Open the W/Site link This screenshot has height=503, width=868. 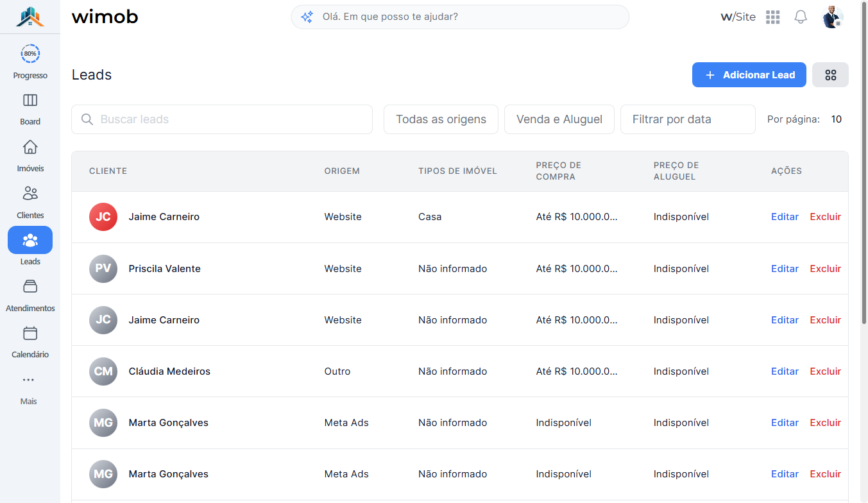[738, 17]
